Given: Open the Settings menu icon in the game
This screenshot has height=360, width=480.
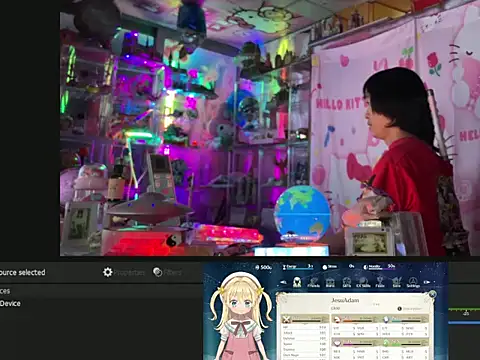Looking at the screenshot, I should tap(413, 283).
